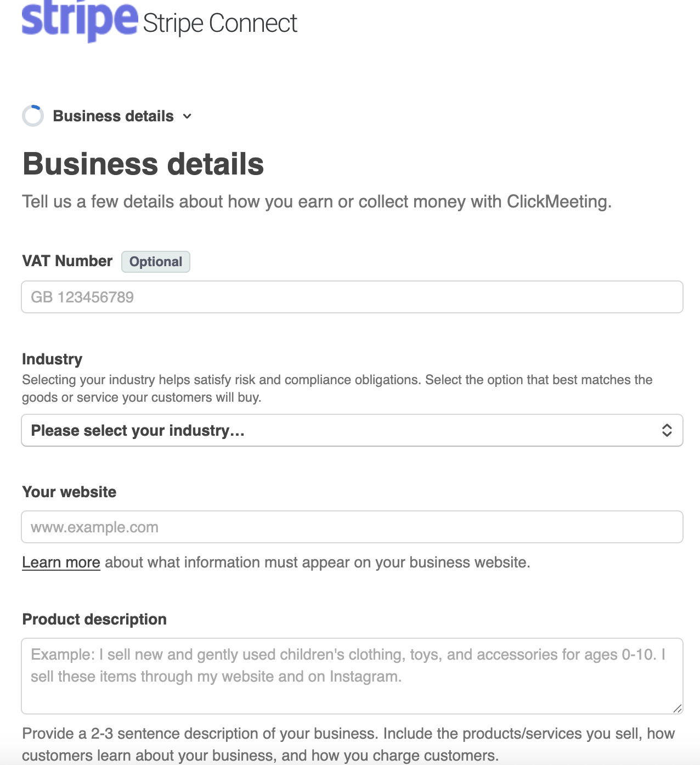Click the Business details main heading

point(143,164)
